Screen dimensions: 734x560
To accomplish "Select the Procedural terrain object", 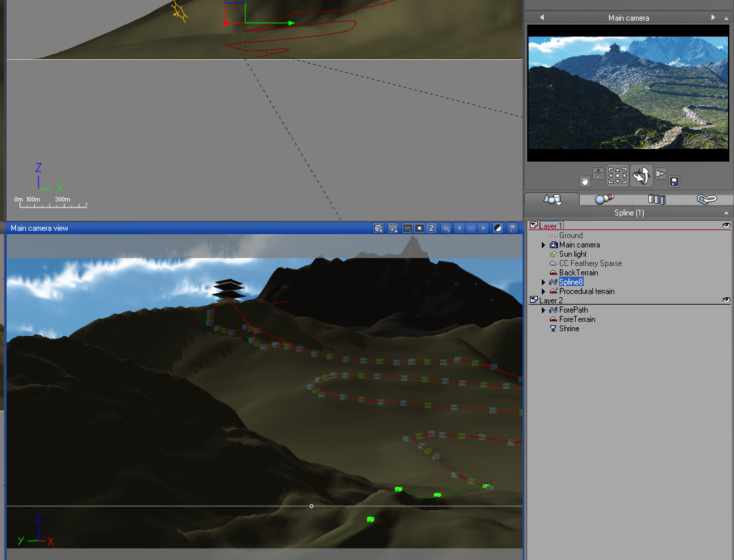I will coord(586,291).
